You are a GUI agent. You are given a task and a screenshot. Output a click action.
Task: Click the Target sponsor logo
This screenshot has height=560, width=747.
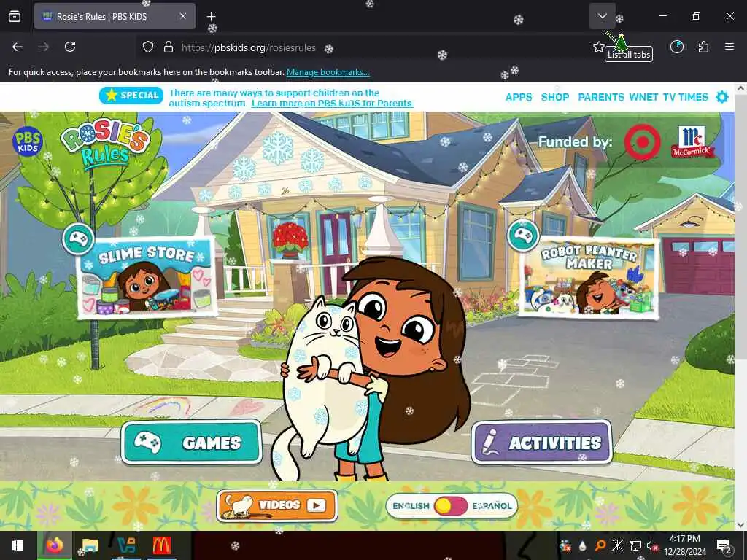[x=642, y=142]
